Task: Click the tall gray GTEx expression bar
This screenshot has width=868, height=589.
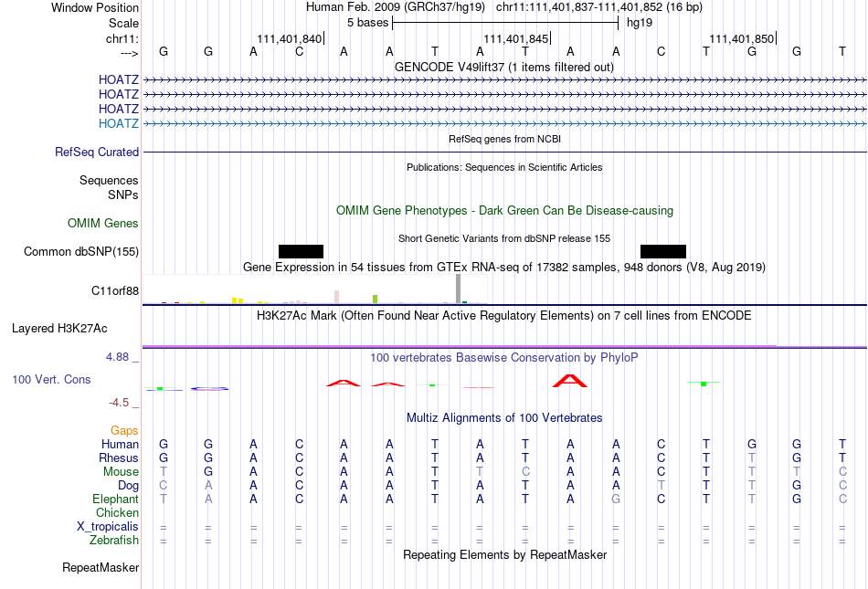Action: 459,289
